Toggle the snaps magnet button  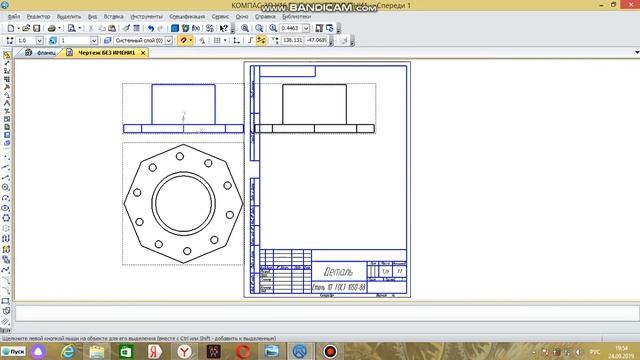coord(183,40)
